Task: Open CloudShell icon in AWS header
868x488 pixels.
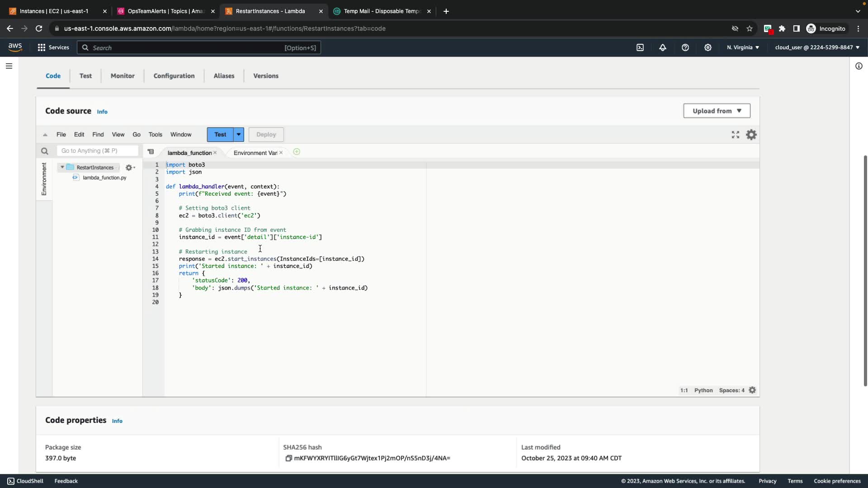Action: pyautogui.click(x=640, y=47)
